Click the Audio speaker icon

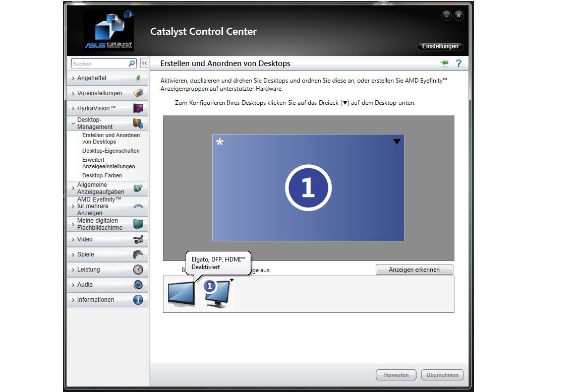pos(138,285)
